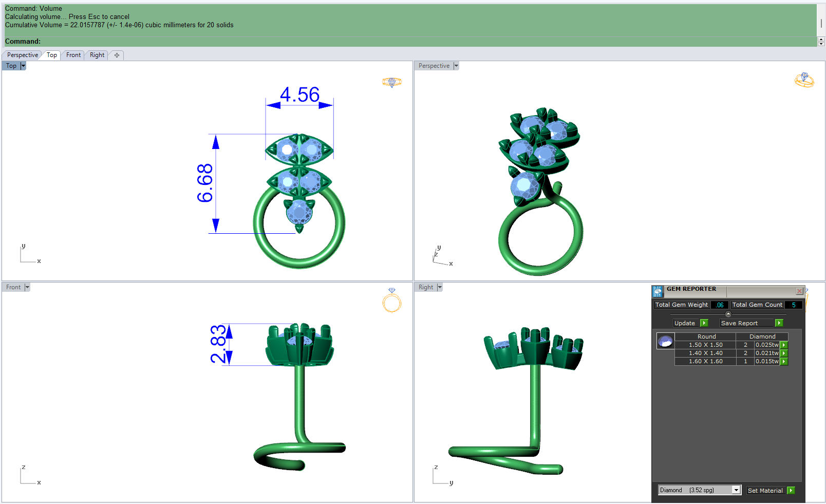Screen dimensions: 826x504
Task: Switch to the Front viewport tab
Action: [73, 55]
